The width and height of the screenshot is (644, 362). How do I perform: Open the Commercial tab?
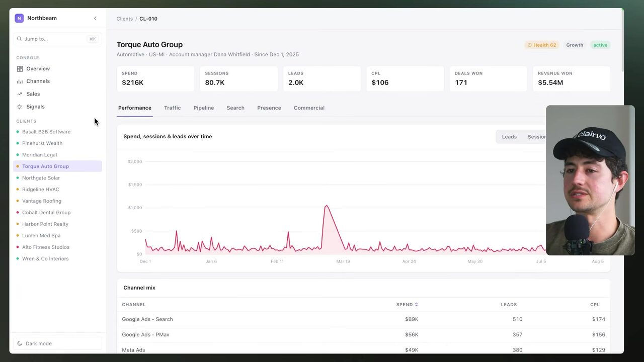point(309,108)
